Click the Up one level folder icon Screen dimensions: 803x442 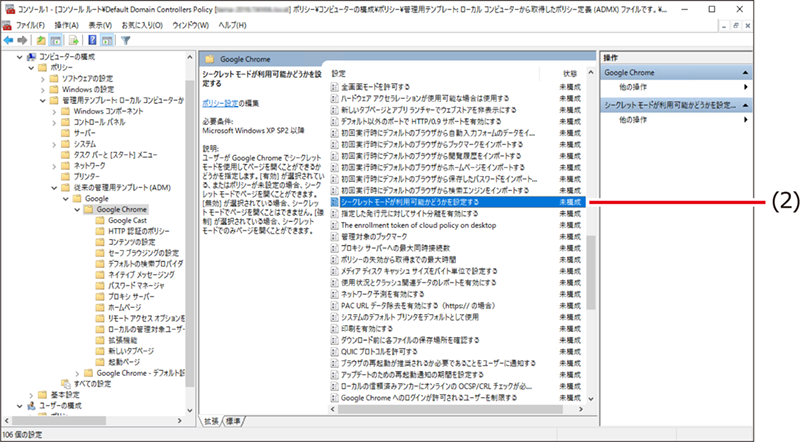click(x=41, y=40)
